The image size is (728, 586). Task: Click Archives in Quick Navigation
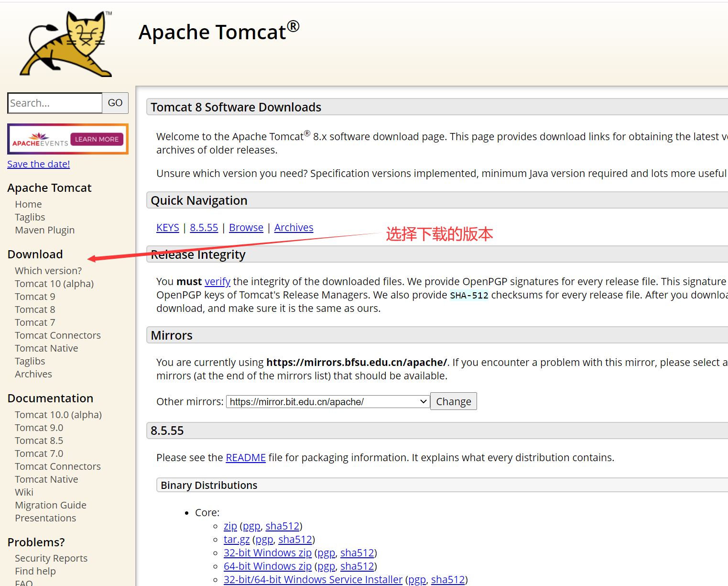point(294,228)
